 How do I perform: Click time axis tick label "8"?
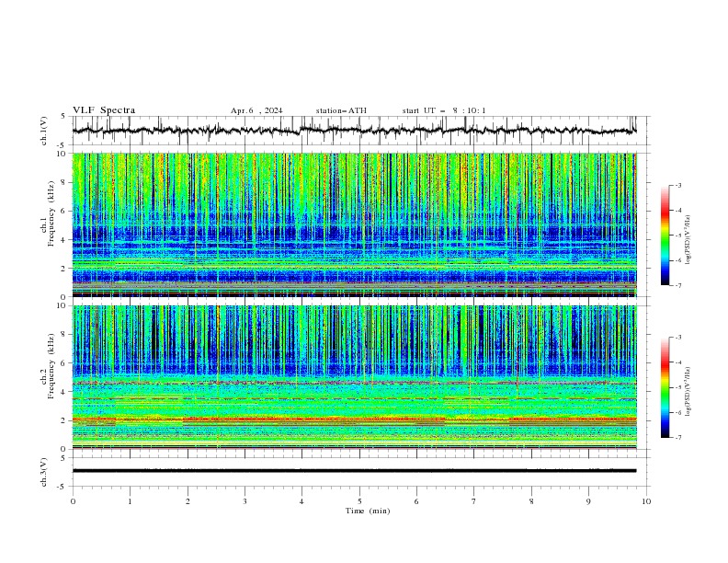pyautogui.click(x=531, y=501)
